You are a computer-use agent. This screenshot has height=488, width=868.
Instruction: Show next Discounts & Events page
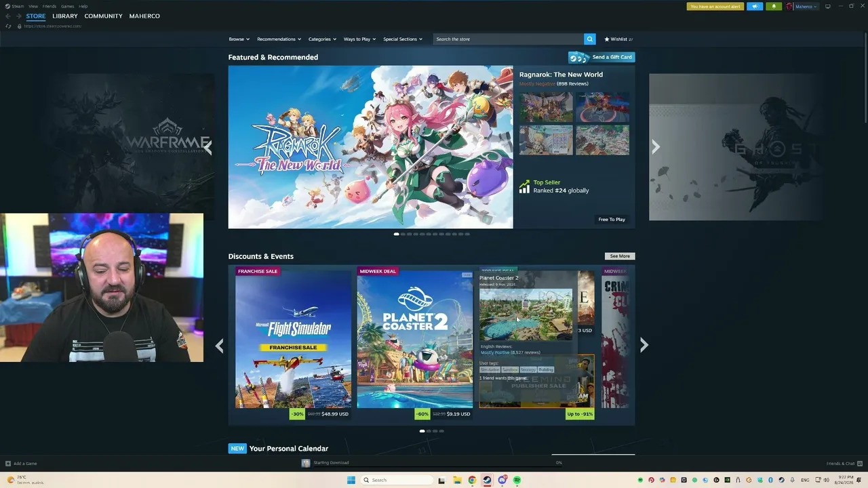click(x=644, y=346)
